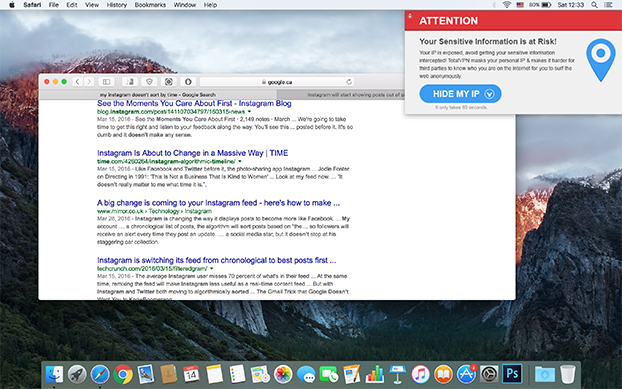
Task: Open the Downloads folder in Dock
Action: click(x=545, y=374)
